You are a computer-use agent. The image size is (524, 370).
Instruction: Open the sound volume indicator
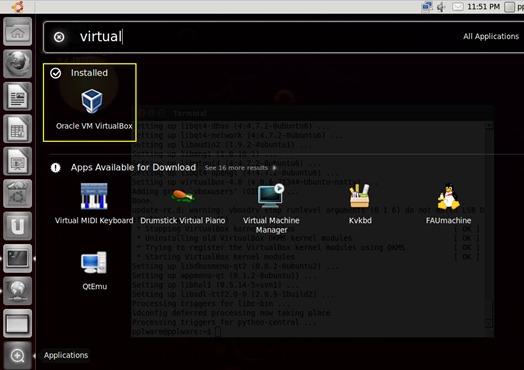[x=441, y=7]
